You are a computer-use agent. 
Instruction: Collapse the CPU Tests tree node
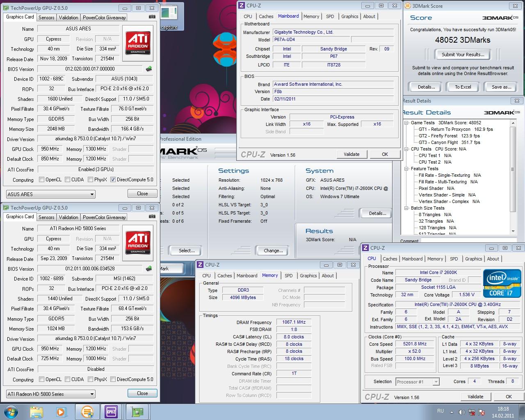(406, 149)
